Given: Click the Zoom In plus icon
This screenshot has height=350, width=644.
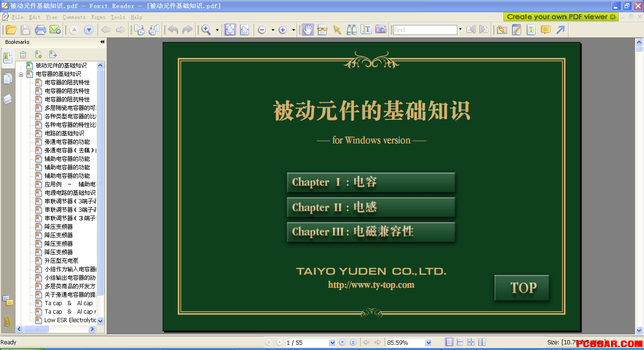Looking at the screenshot, I should pos(283,30).
